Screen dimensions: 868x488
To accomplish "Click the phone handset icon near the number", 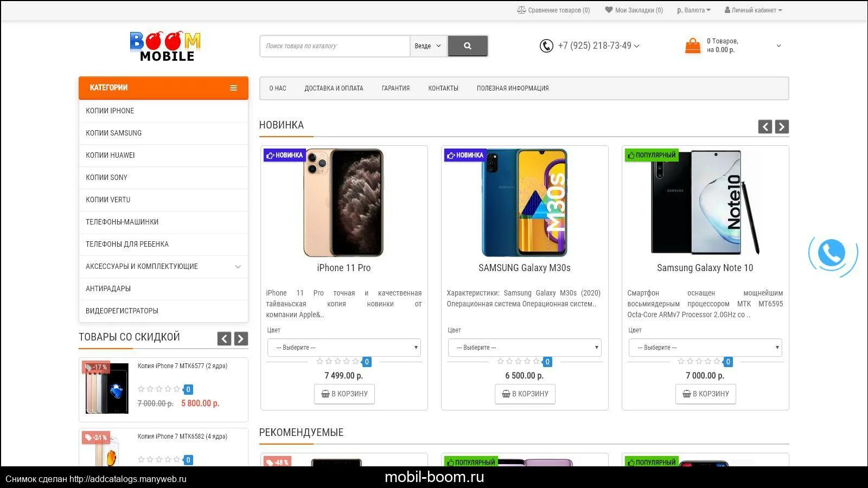I will point(546,46).
